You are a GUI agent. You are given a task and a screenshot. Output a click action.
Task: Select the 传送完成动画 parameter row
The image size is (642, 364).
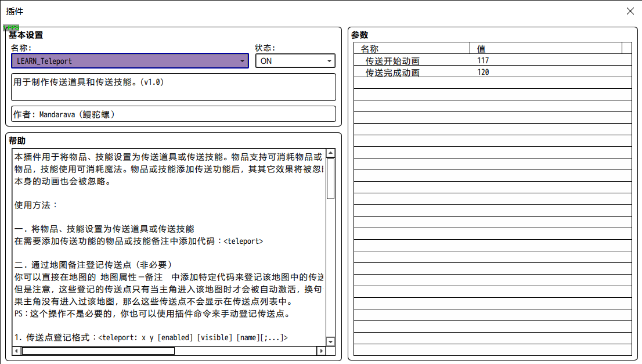(x=493, y=72)
